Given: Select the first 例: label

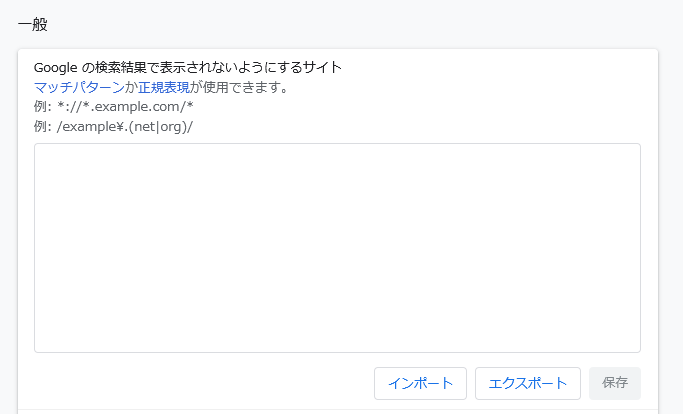Looking at the screenshot, I should pyautogui.click(x=43, y=107).
